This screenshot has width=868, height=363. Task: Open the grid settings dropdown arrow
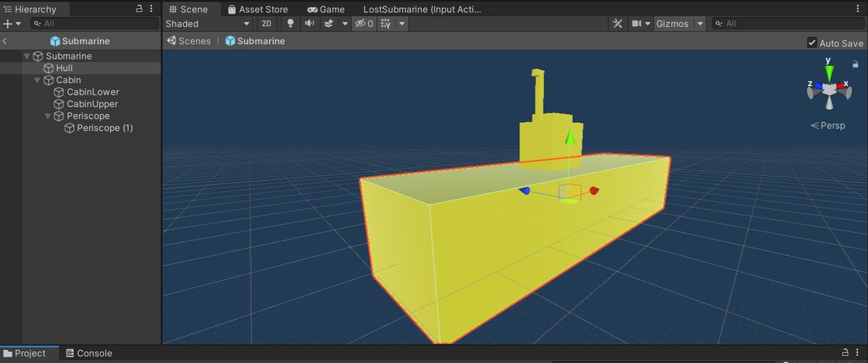click(x=402, y=24)
